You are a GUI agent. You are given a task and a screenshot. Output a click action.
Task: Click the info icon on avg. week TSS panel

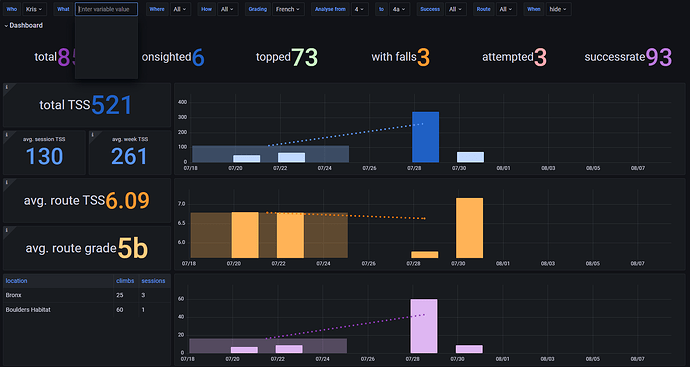coord(92,135)
